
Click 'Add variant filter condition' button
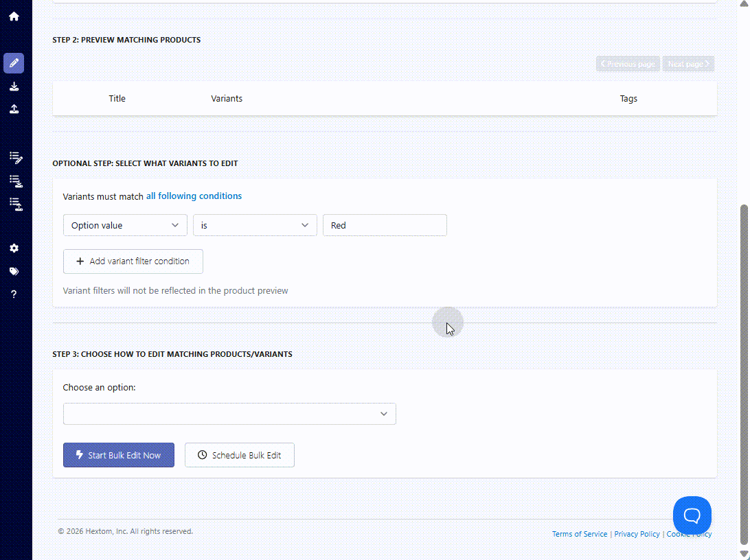tap(133, 261)
